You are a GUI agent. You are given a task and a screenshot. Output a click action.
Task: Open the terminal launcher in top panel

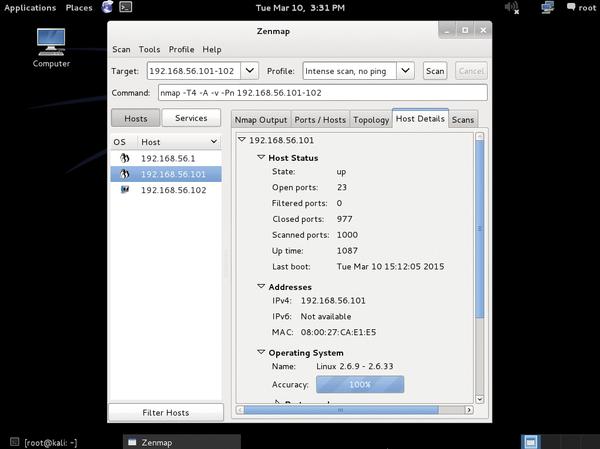pos(126,7)
